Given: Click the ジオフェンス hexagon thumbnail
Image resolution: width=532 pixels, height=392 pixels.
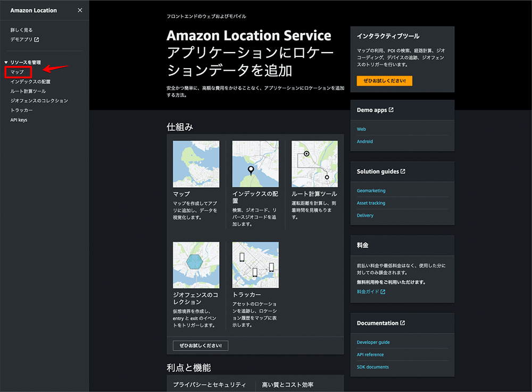Looking at the screenshot, I should tap(196, 265).
